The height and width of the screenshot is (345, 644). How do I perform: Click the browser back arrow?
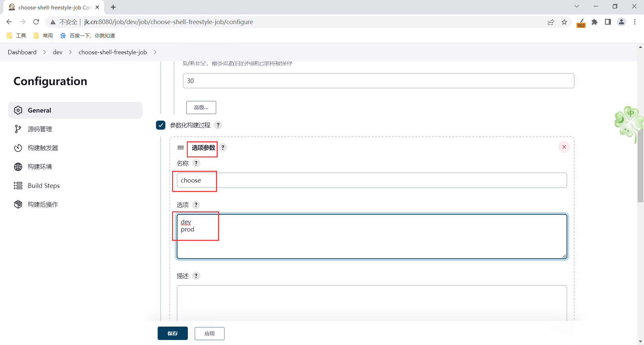9,22
